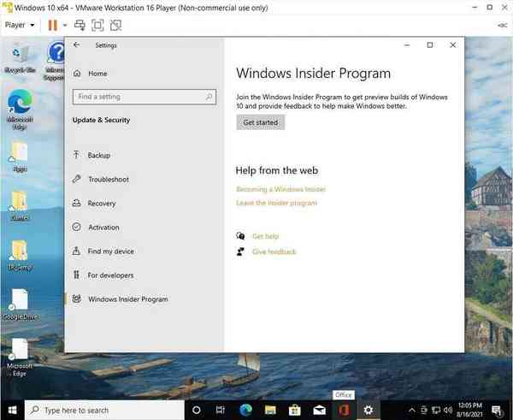Launch Office from the taskbar

tap(344, 410)
